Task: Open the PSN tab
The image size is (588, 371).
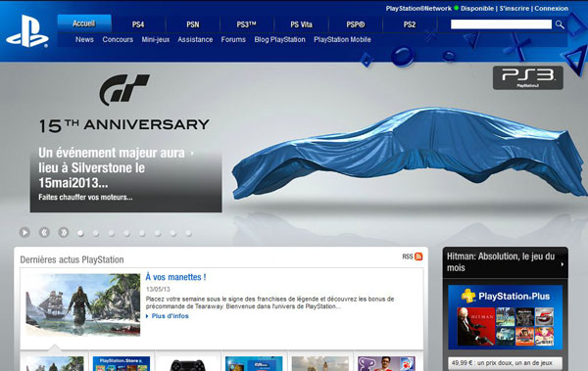Action: point(193,24)
